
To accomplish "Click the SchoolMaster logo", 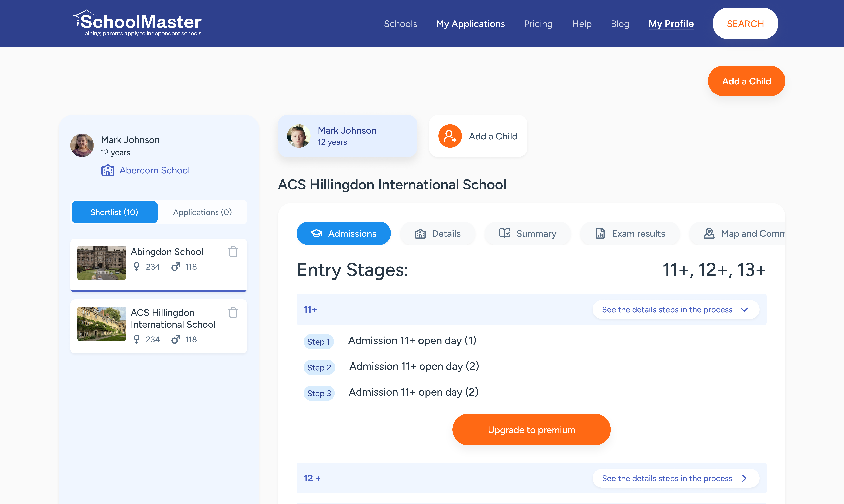I will coord(137,23).
